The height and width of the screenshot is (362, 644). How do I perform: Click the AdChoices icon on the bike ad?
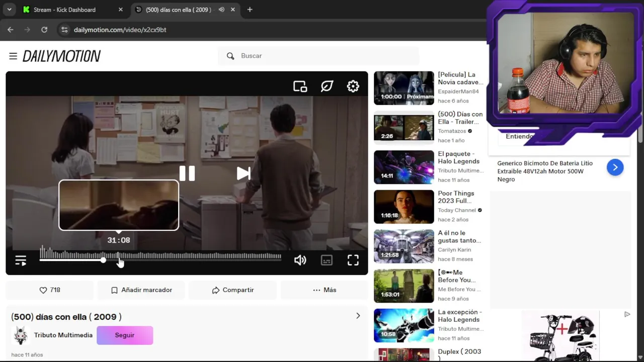coord(627,314)
